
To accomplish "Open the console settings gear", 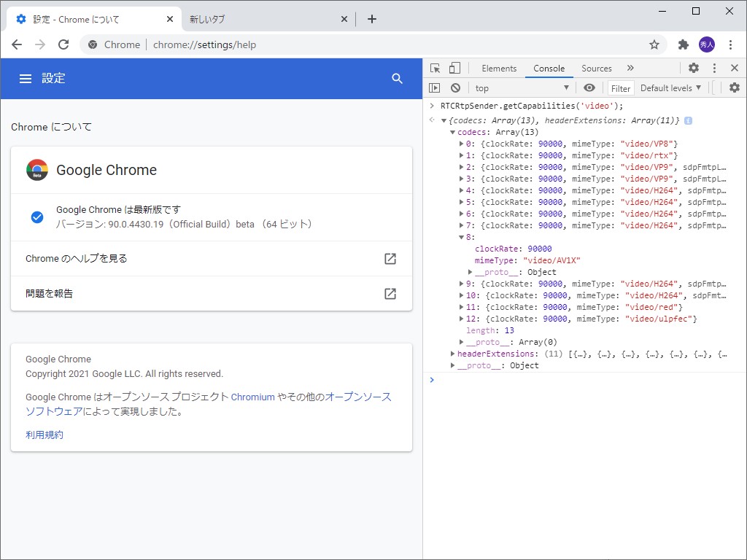I will [x=733, y=87].
